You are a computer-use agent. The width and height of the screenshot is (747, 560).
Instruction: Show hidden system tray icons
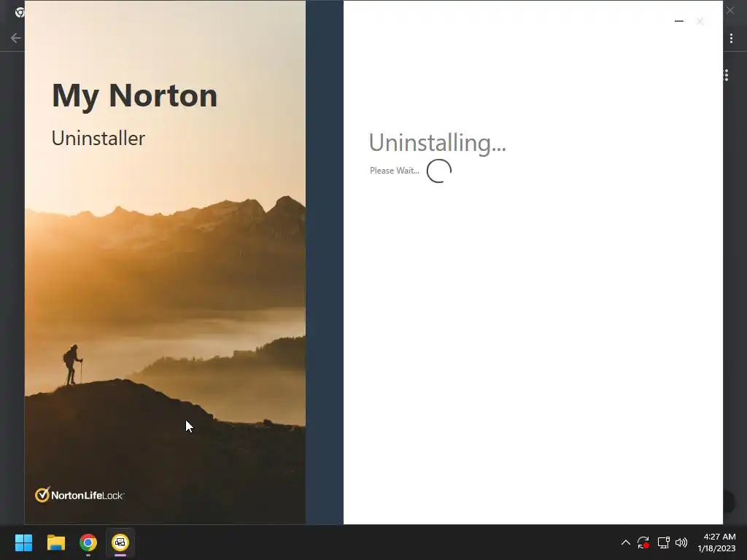[x=625, y=542]
